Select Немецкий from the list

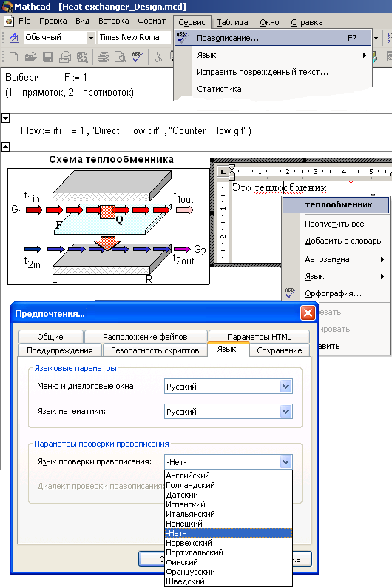(x=229, y=524)
